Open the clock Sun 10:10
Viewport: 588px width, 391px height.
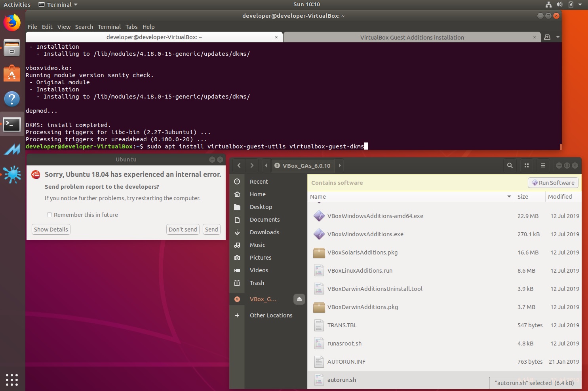306,5
